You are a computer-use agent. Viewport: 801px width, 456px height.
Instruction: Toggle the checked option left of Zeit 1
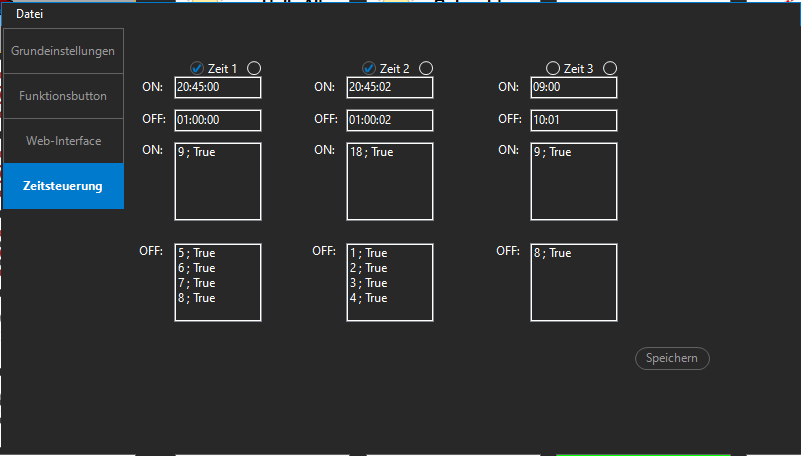point(197,68)
